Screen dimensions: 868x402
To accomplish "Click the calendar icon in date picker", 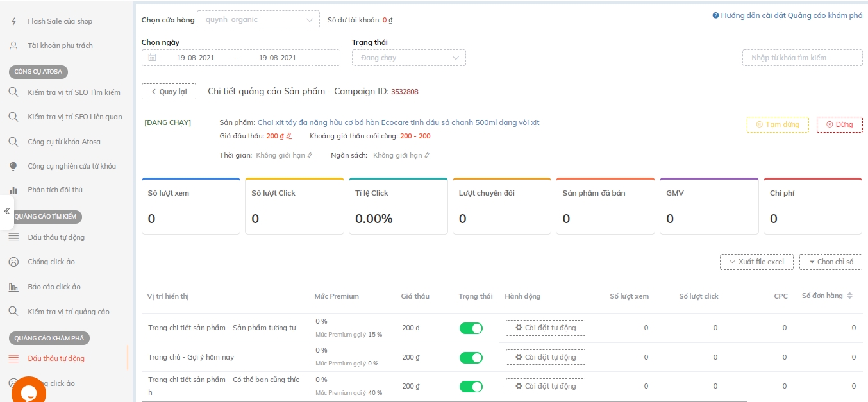I will click(152, 58).
